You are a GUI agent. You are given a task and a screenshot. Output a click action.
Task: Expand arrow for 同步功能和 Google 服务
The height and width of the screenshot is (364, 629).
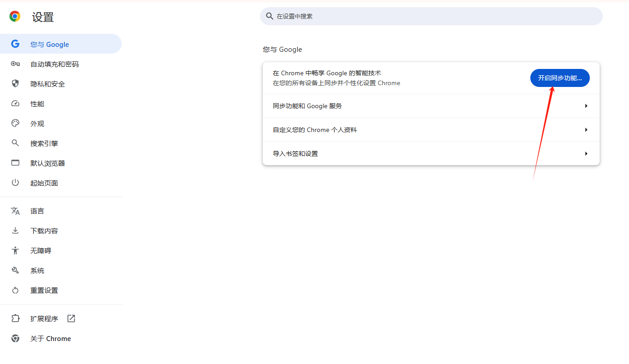(x=586, y=106)
